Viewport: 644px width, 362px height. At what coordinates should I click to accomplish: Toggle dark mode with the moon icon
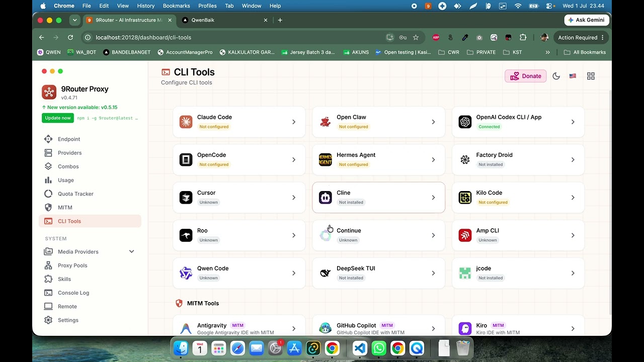(x=556, y=76)
